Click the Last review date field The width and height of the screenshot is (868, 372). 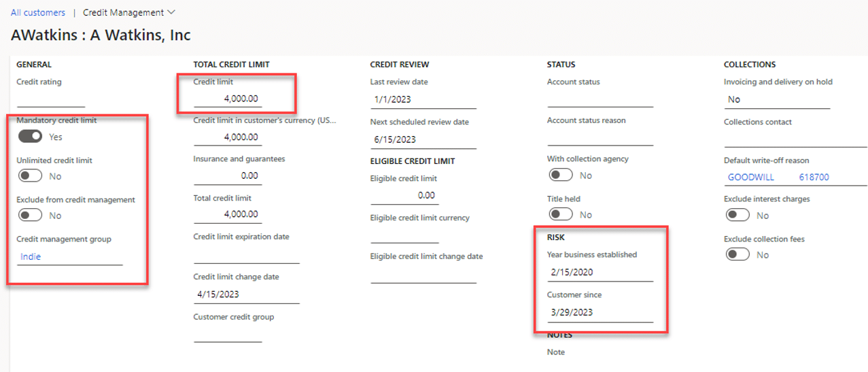(x=423, y=100)
